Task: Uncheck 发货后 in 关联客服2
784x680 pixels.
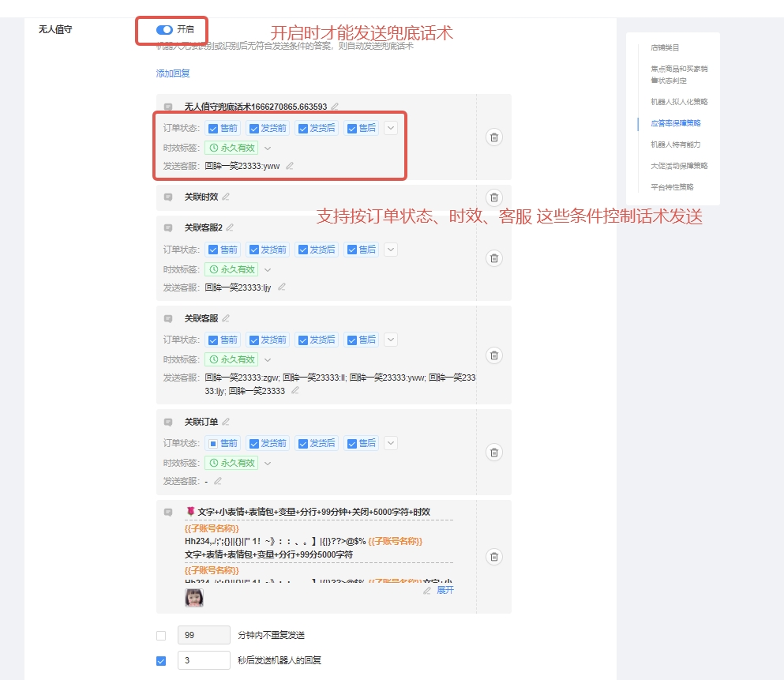Action: point(303,250)
